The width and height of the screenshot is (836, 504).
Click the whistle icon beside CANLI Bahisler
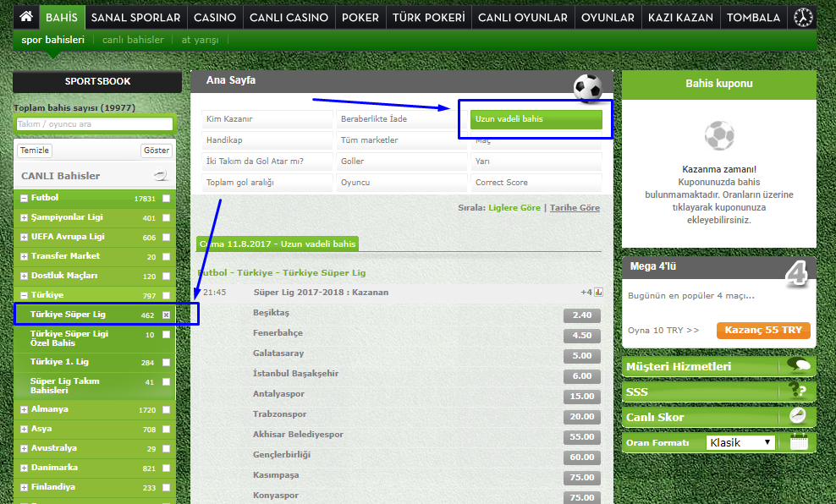(161, 176)
